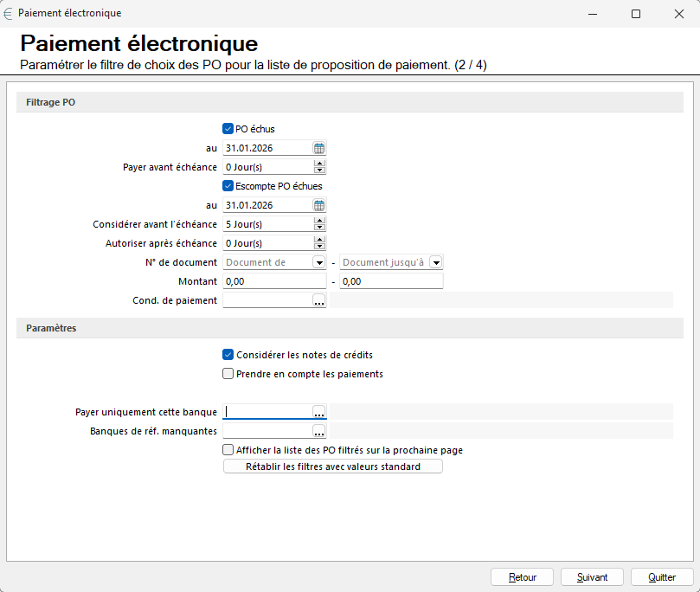Decrease Considérer avant l'échéance days
Screen dimensions: 700x592
click(x=319, y=228)
